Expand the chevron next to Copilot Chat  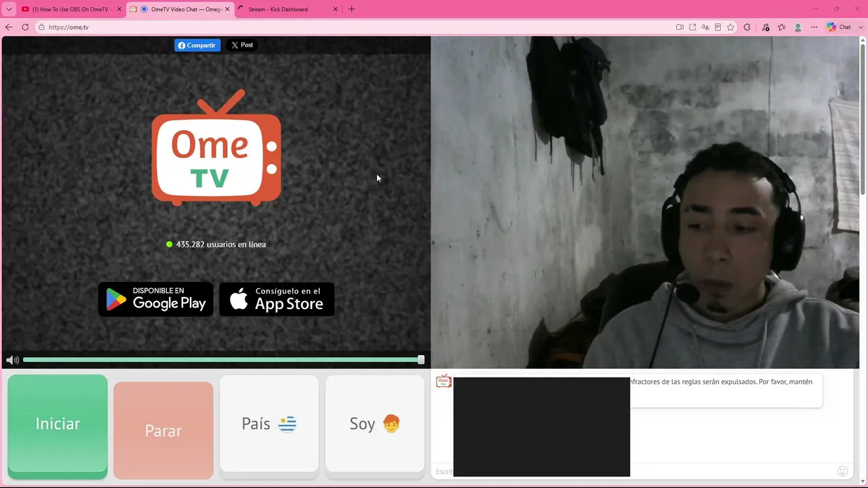pos(861,27)
